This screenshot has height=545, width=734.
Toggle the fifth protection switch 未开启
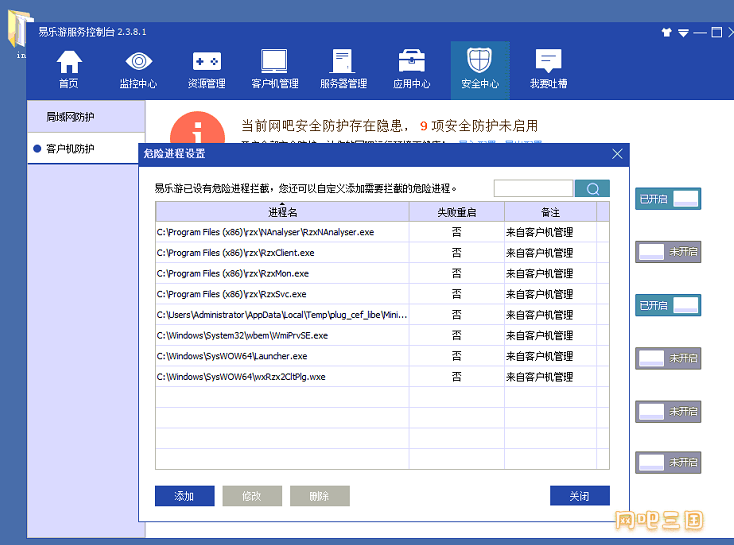coord(668,412)
